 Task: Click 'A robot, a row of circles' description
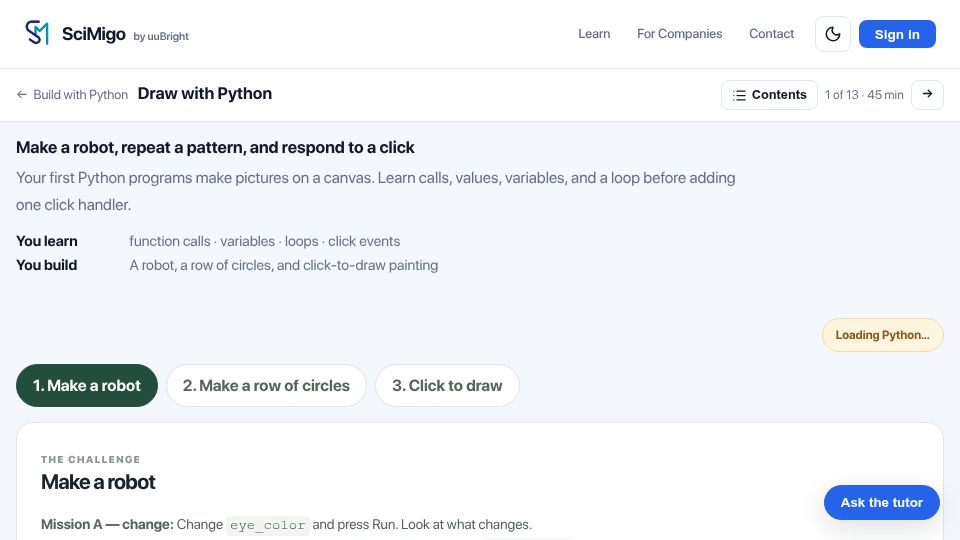pos(283,265)
